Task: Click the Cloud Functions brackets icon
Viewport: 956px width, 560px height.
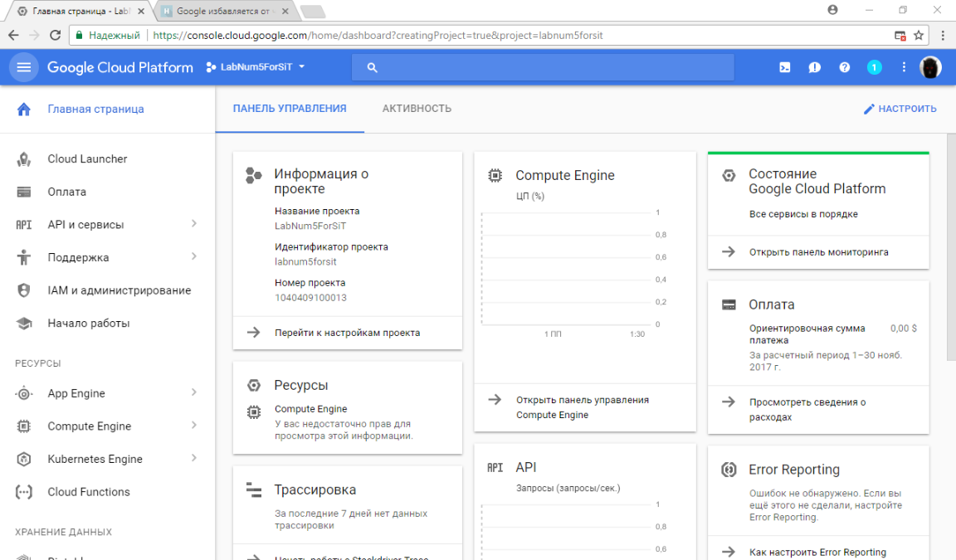Action: point(24,492)
